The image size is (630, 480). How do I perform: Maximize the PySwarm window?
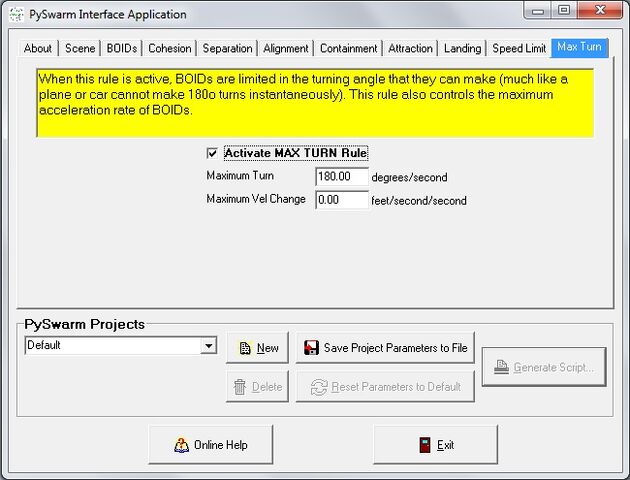pyautogui.click(x=564, y=10)
